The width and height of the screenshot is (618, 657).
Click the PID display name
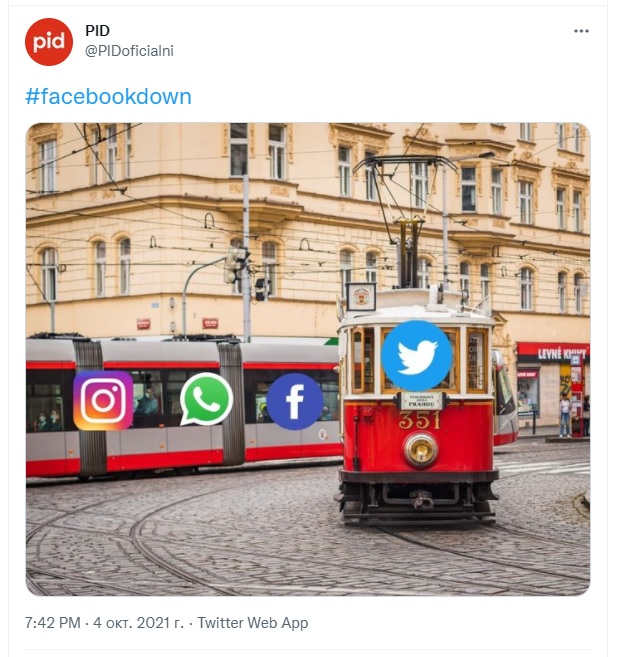click(98, 31)
